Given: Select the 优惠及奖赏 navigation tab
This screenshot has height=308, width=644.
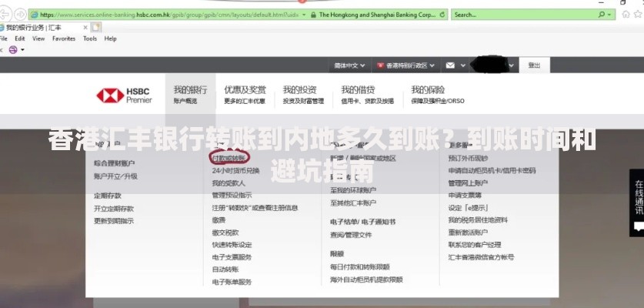Looking at the screenshot, I should coord(245,94).
